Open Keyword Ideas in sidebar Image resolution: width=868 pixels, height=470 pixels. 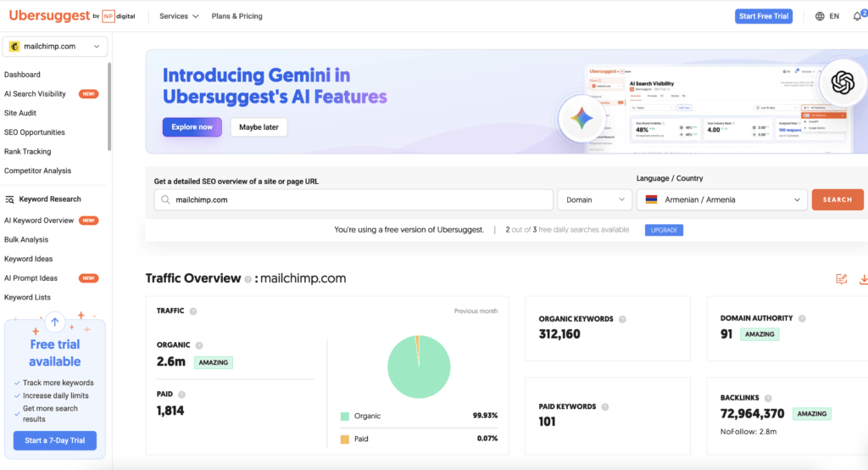pos(28,259)
